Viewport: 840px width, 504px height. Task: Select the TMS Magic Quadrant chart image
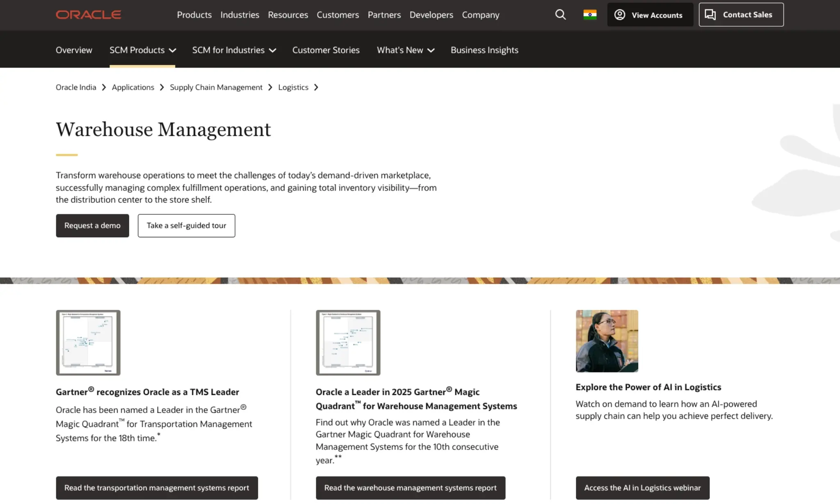click(x=88, y=342)
